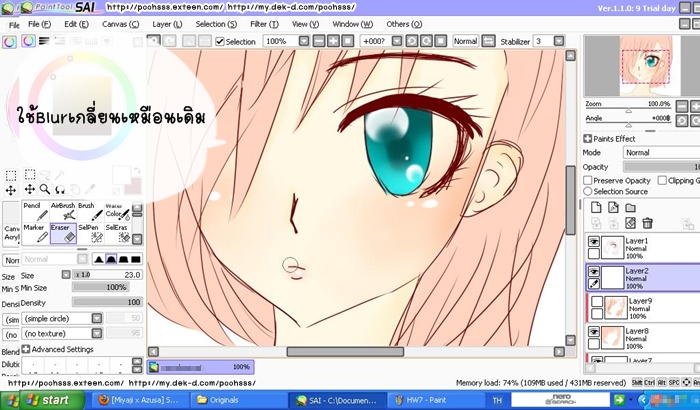Hide Layer1 using its eye icon
This screenshot has height=410, width=700.
593,242
